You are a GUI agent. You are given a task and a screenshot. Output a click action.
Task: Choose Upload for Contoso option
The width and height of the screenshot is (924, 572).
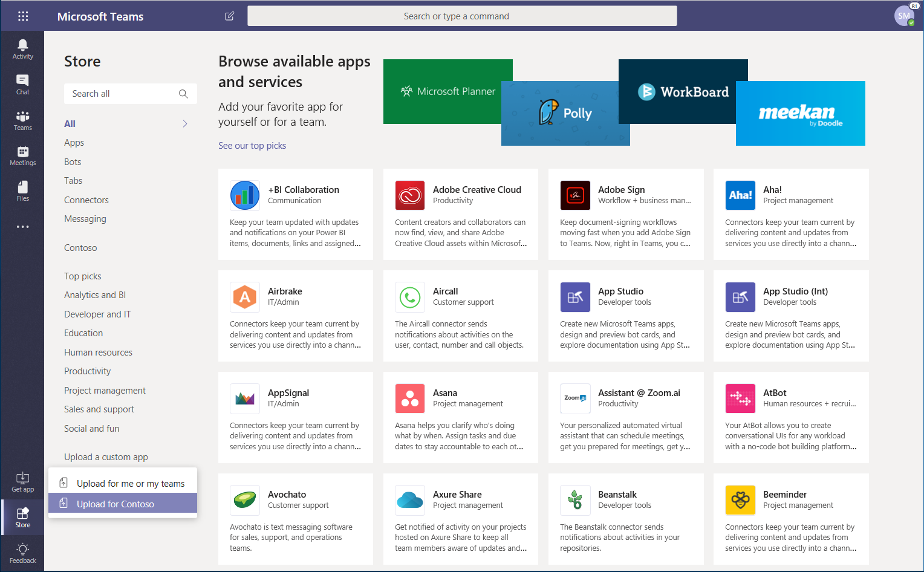point(115,504)
